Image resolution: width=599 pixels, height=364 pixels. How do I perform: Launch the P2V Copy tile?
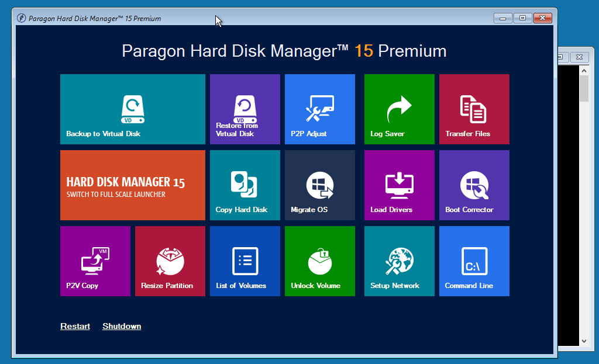point(95,261)
